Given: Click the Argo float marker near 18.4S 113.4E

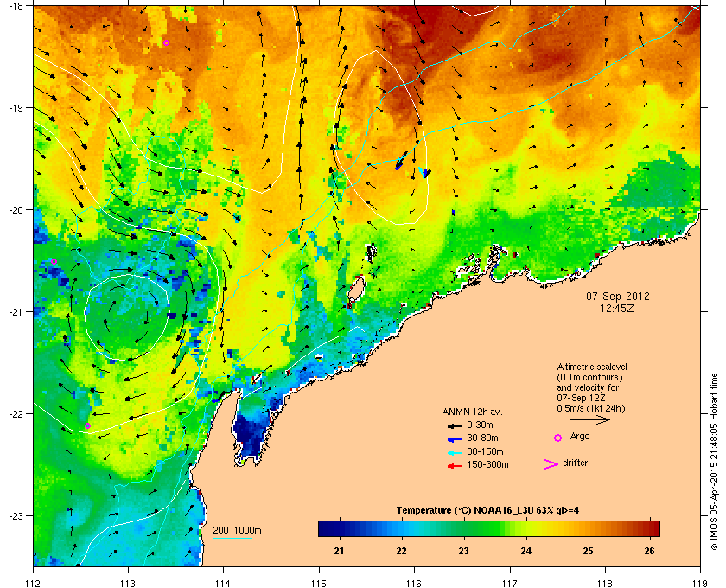Looking at the screenshot, I should pyautogui.click(x=166, y=43).
